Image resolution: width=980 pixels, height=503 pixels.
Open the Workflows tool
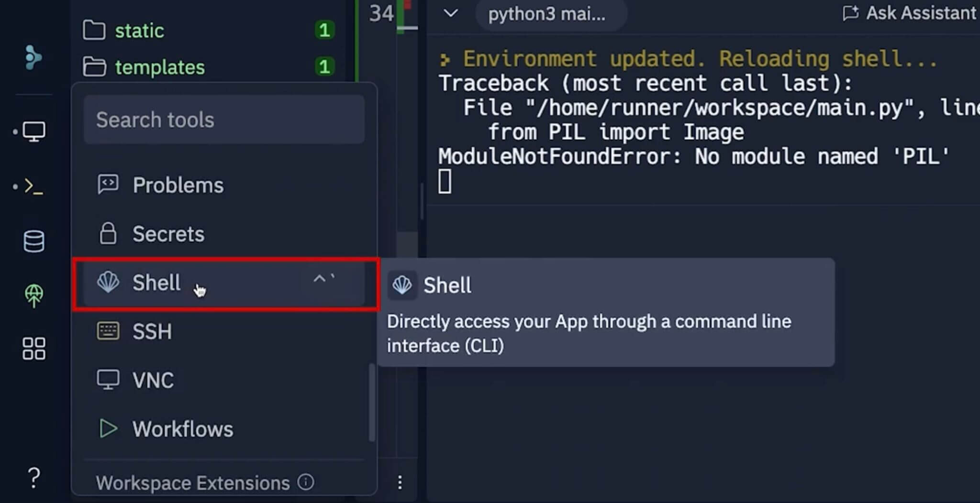click(x=224, y=428)
